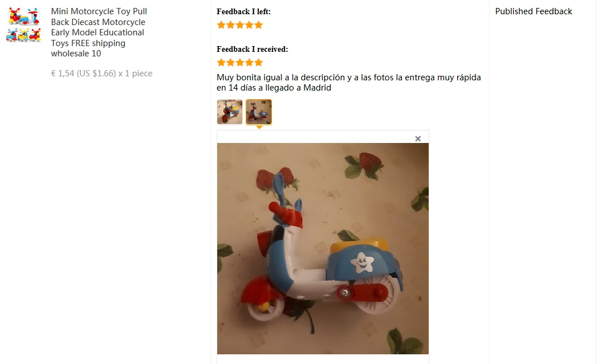Click first star under Feedback I left
598x364 pixels.
tap(221, 25)
